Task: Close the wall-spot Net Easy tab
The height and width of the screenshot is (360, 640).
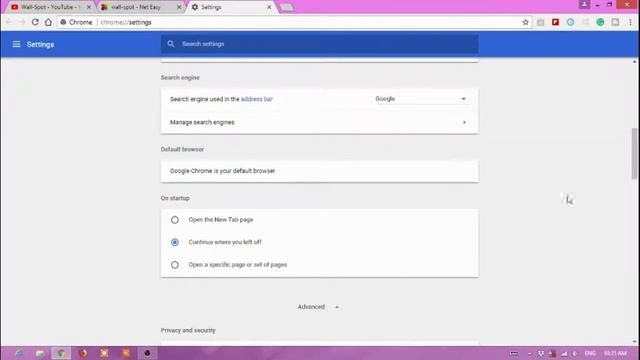Action: [179, 7]
